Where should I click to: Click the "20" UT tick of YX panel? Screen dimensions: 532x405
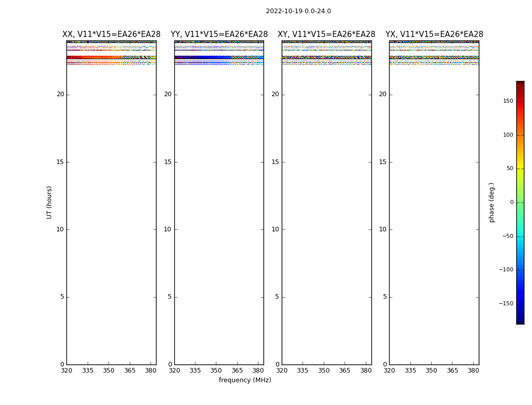click(x=383, y=94)
